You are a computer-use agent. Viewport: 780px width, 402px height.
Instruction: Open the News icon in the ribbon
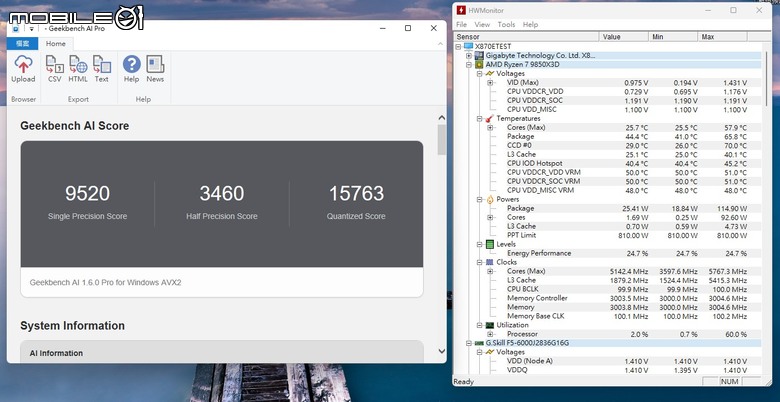(x=155, y=67)
